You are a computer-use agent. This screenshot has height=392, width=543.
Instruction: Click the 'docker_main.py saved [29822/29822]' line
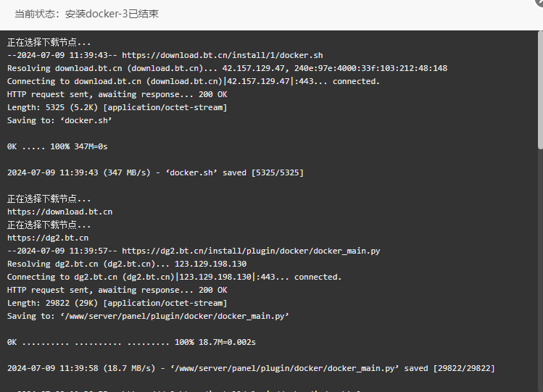coord(251,369)
